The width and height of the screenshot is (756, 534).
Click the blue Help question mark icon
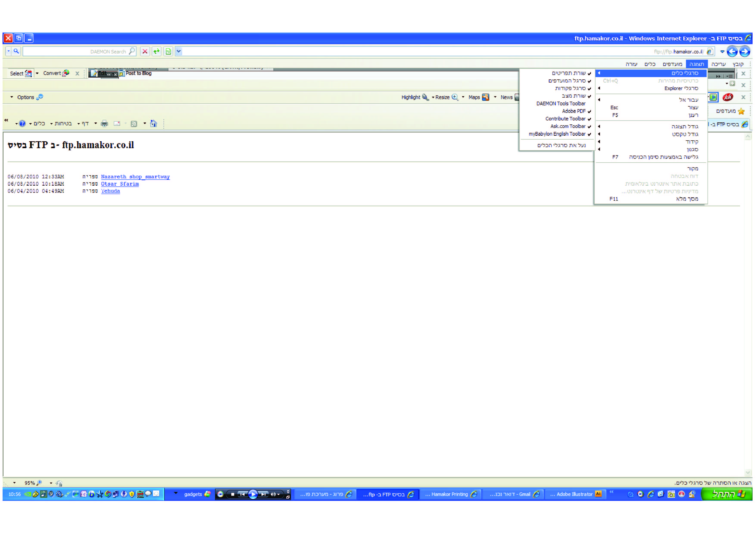click(x=22, y=124)
